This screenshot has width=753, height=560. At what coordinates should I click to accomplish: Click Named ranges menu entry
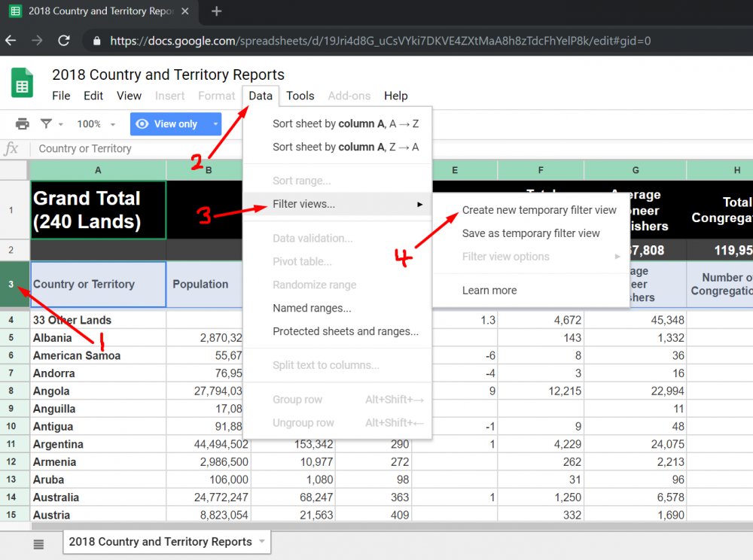(x=312, y=308)
